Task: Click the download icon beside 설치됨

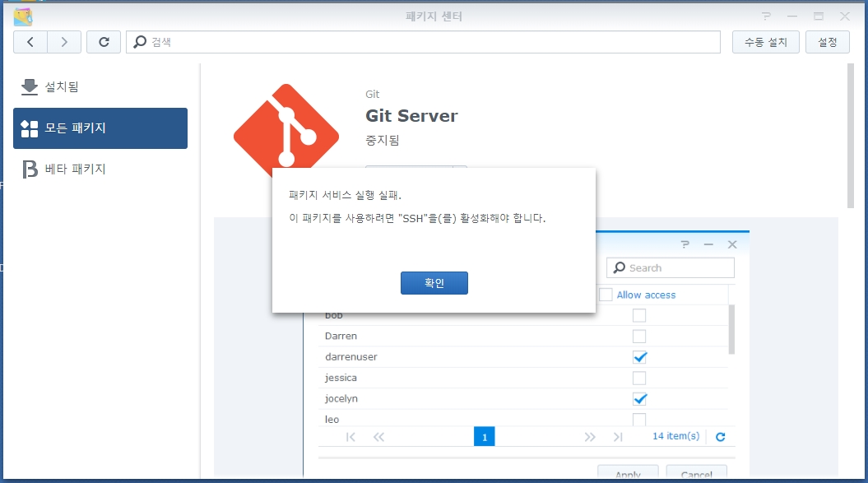Action: click(x=30, y=87)
